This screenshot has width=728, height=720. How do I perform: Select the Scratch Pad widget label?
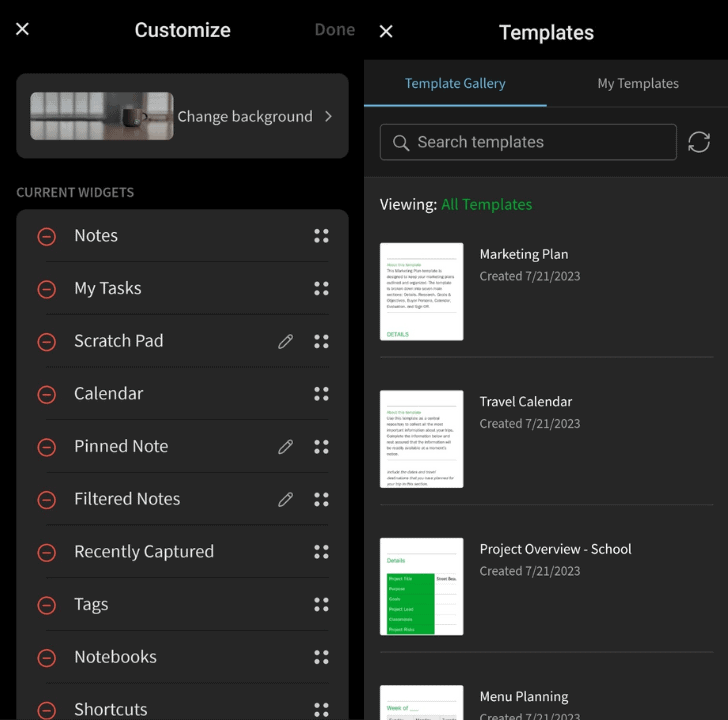pos(119,341)
